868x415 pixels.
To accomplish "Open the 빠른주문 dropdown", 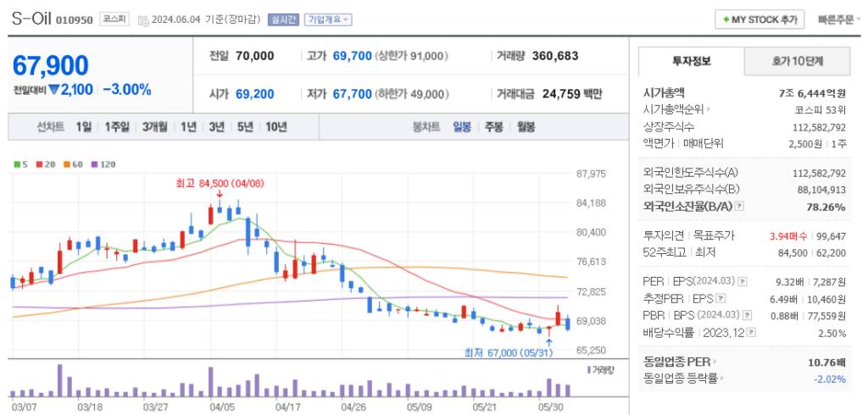I will [x=838, y=19].
